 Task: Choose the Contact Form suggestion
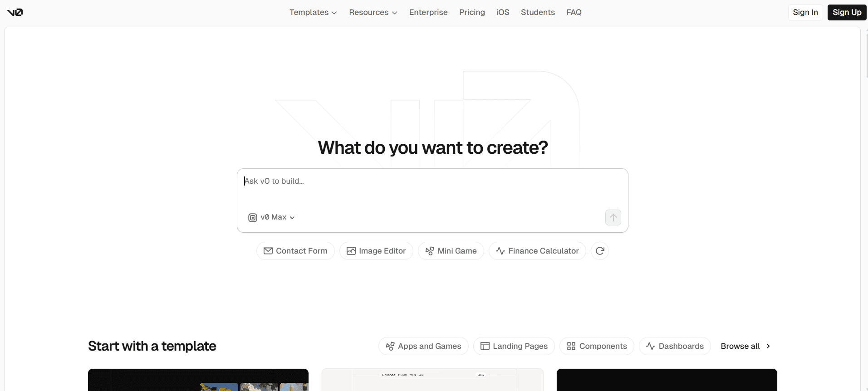click(295, 251)
